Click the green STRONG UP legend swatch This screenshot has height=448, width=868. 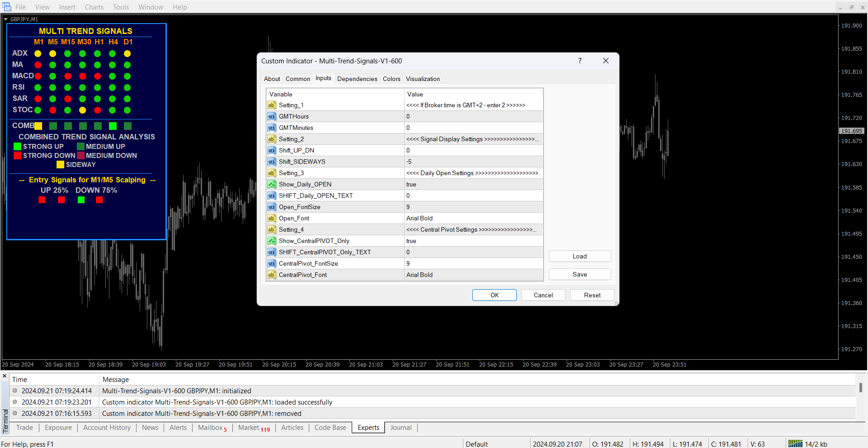[18, 146]
